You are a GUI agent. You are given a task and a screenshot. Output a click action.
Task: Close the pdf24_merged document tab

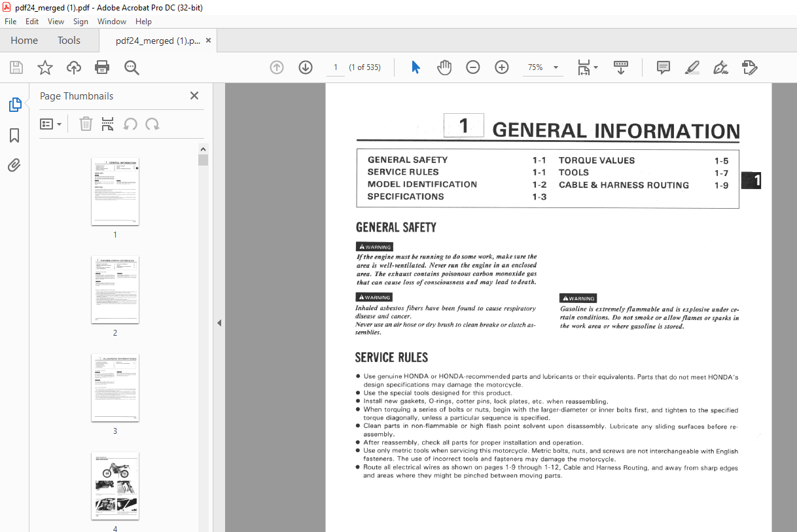click(x=209, y=41)
